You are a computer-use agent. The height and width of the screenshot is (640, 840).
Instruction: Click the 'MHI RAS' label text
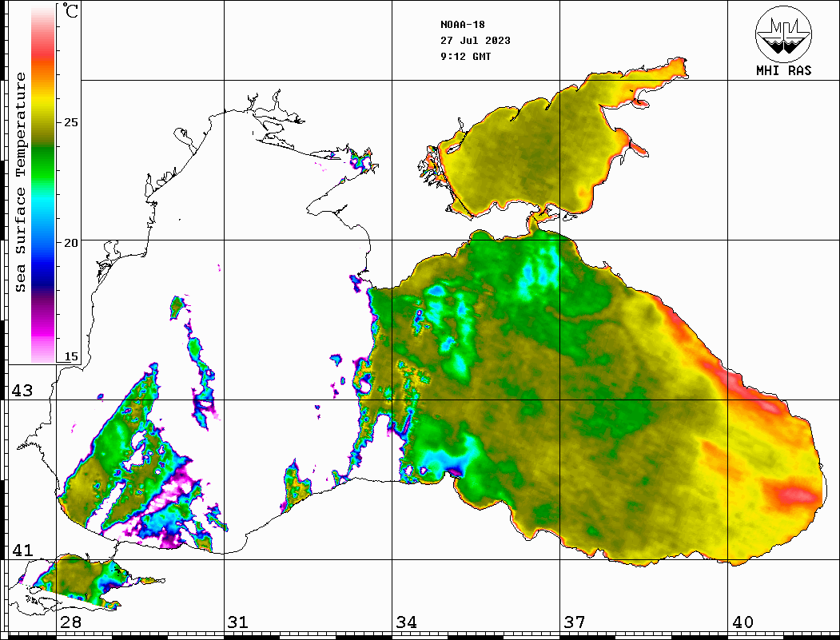point(784,70)
